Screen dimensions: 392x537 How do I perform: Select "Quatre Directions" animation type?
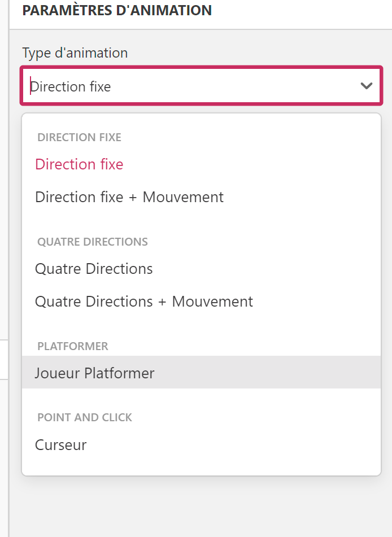pos(94,269)
